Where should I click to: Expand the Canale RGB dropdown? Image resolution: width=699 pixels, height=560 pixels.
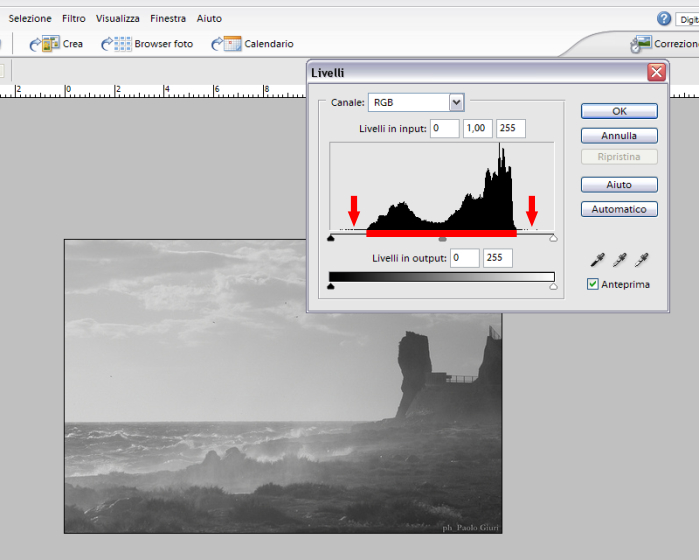pyautogui.click(x=456, y=102)
